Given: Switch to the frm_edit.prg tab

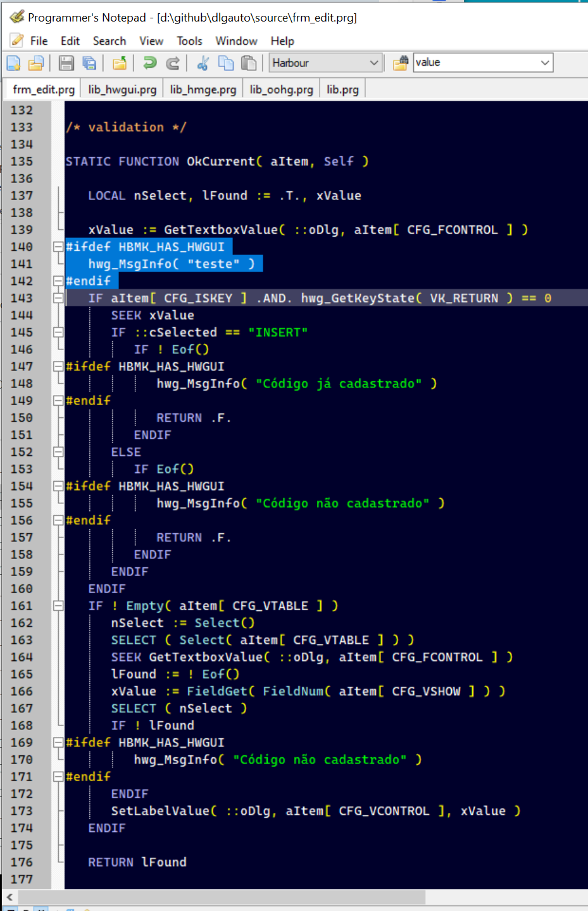Looking at the screenshot, I should [x=44, y=89].
